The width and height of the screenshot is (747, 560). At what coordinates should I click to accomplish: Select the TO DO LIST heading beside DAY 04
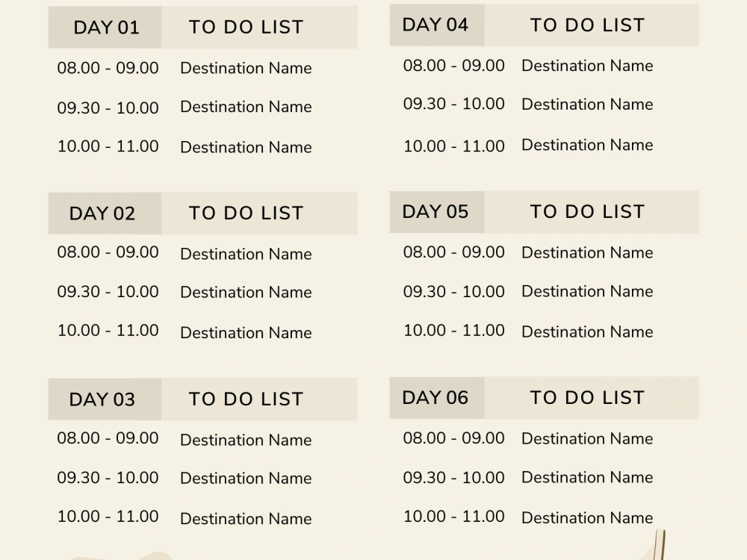click(x=588, y=25)
